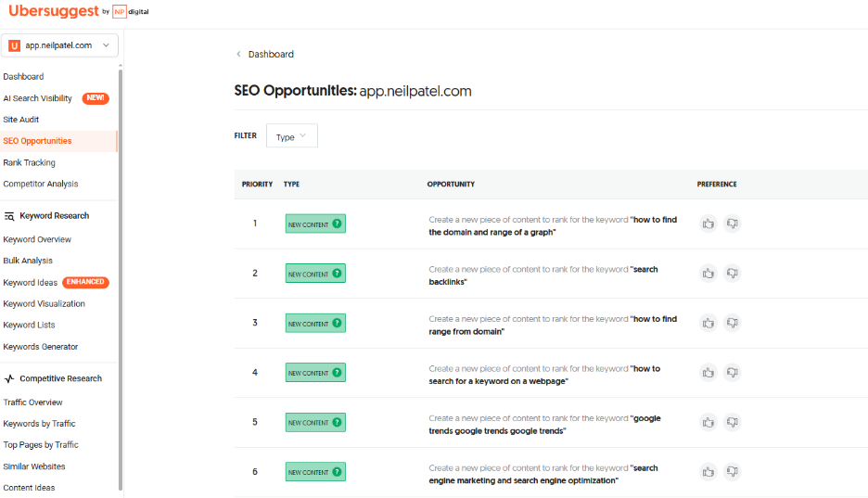Screen dimensions: 868x498
Task: Click the Keyword Research section heading
Action: (54, 216)
